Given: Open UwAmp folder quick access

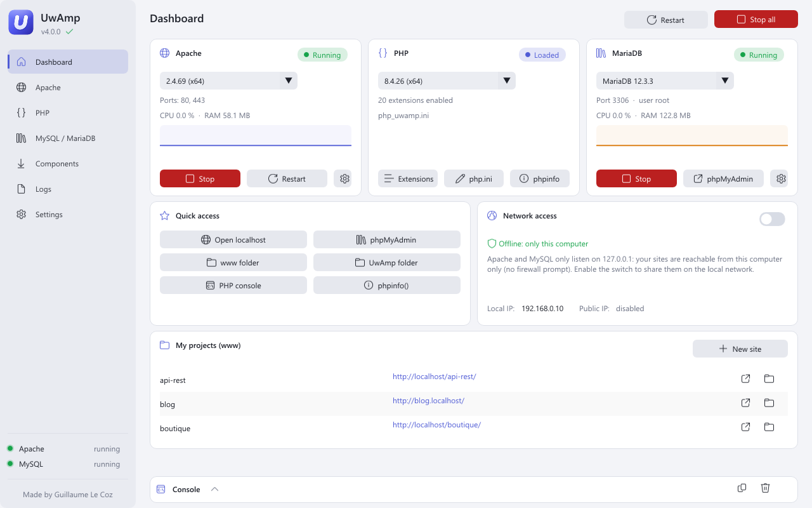Looking at the screenshot, I should point(387,262).
